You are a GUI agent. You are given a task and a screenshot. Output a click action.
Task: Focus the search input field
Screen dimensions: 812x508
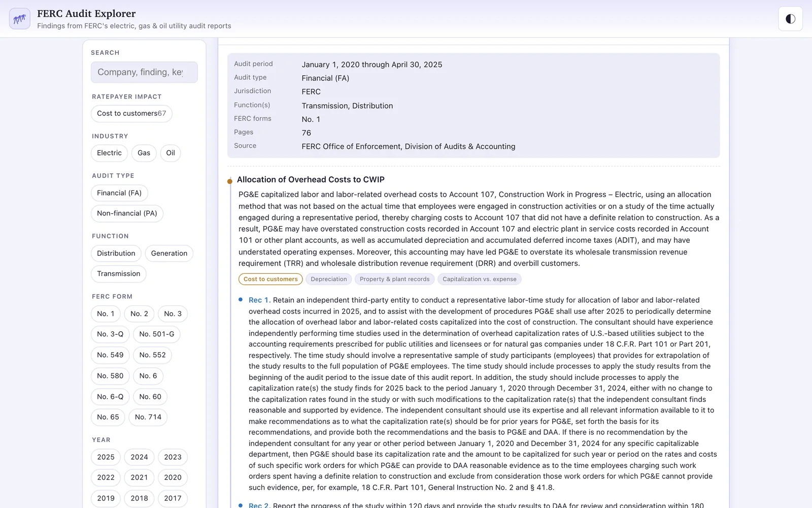coord(144,72)
